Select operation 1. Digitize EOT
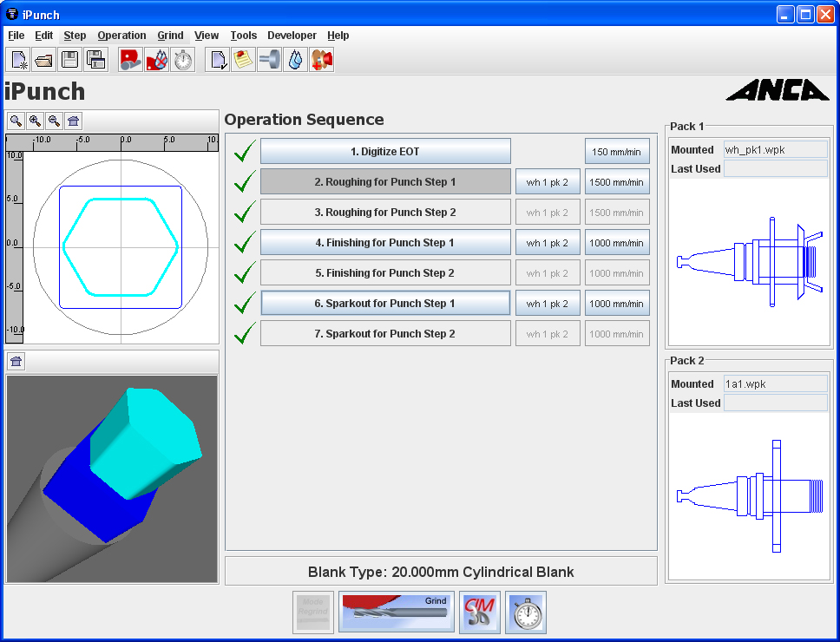 click(385, 152)
